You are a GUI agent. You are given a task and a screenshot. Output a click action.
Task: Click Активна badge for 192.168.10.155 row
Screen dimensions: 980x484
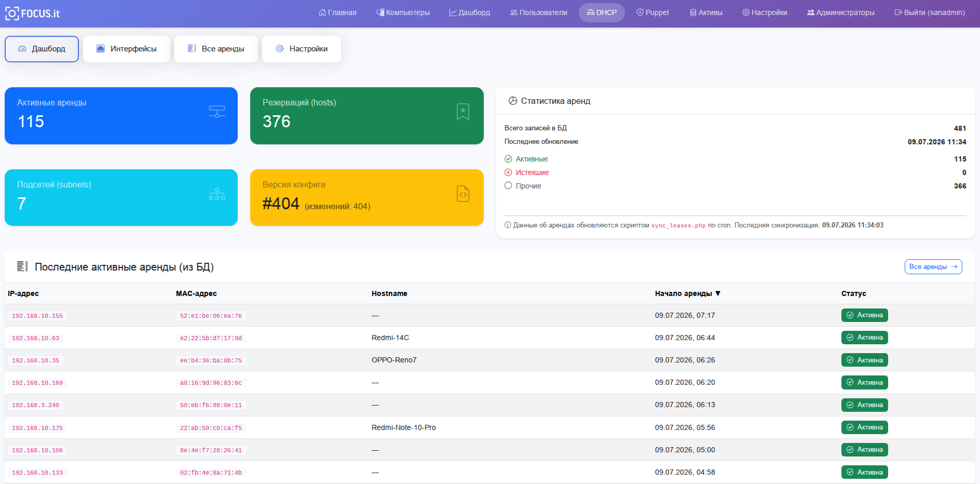point(865,315)
